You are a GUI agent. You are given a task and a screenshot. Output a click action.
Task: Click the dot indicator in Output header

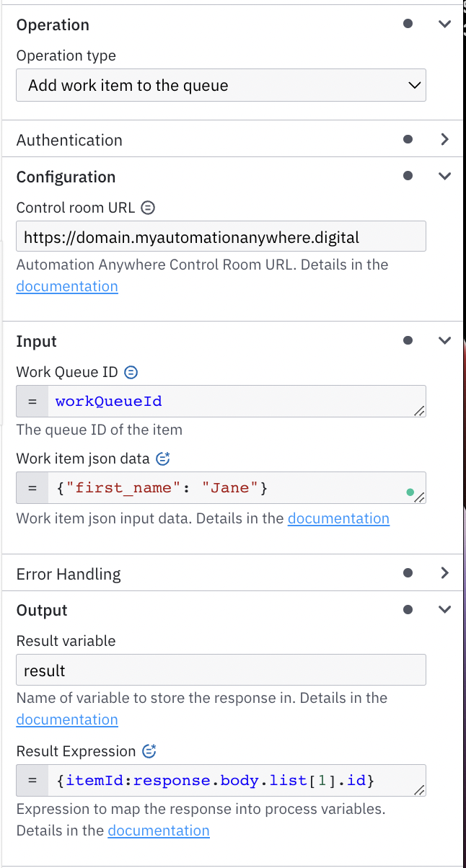pos(408,610)
